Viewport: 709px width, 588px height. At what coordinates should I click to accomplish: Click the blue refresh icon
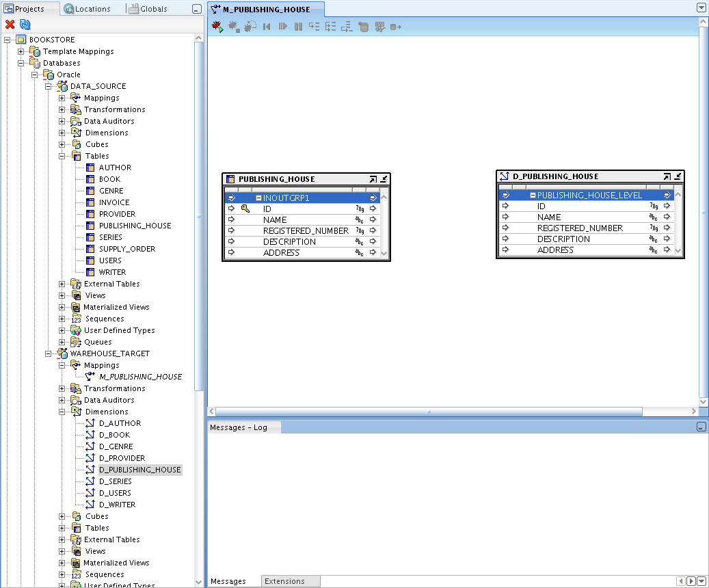[25, 25]
